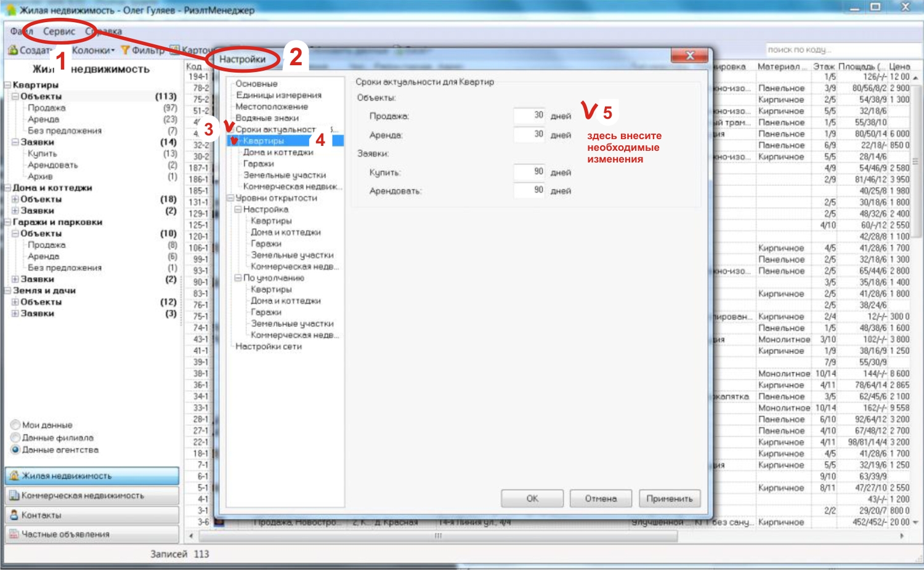
Task: Click the Коммерческая недвижимость building icon
Action: tap(14, 496)
